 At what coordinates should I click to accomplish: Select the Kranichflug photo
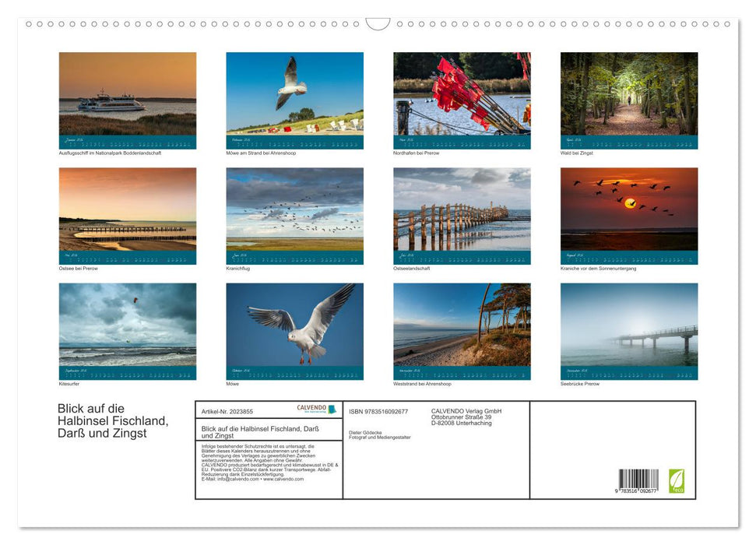click(x=294, y=214)
